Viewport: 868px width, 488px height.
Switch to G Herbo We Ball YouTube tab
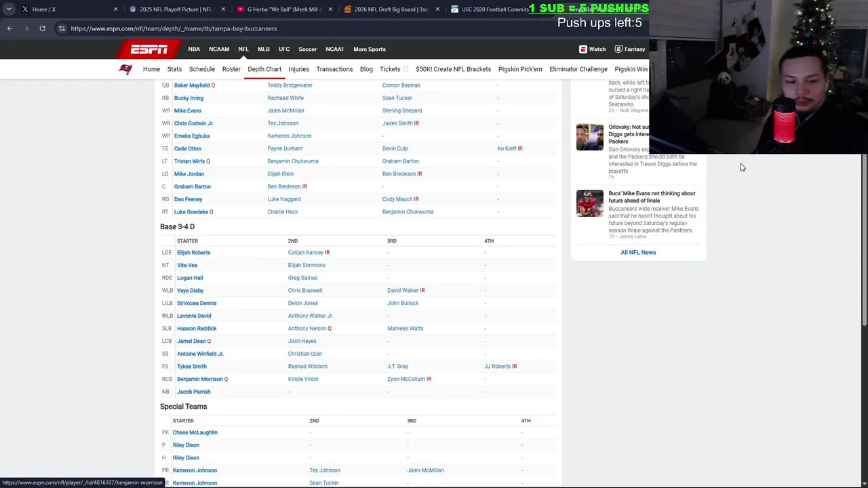(x=283, y=9)
